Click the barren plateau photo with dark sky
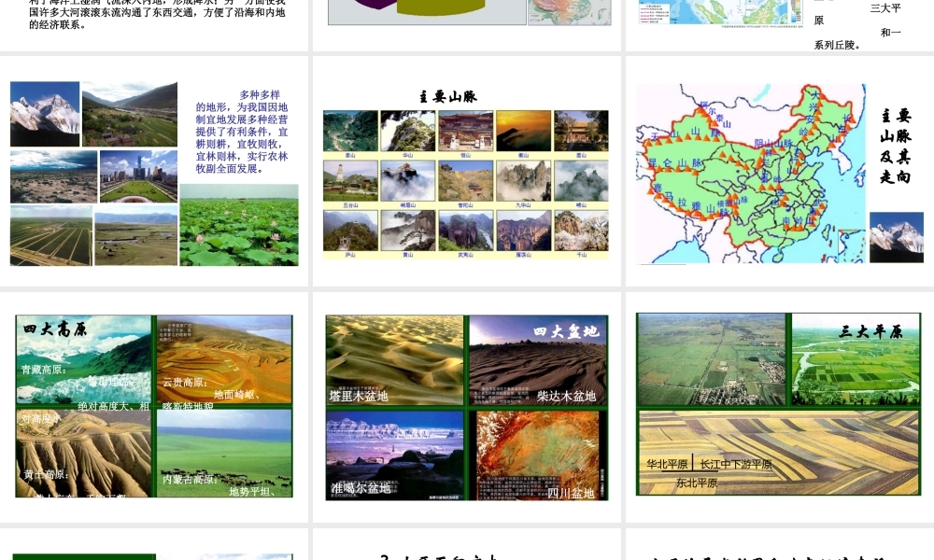 point(53,176)
